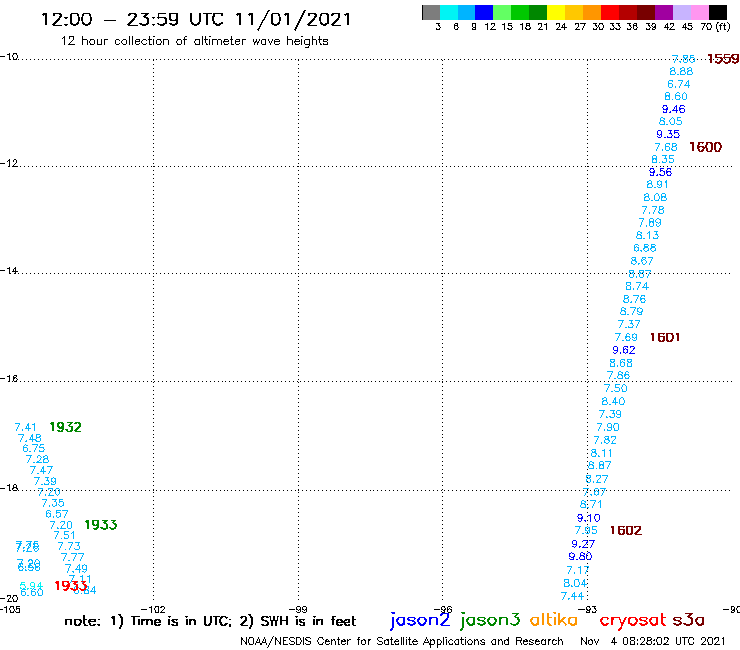Click the bright red 33 ft legend color
Image resolution: width=740 pixels, height=650 pixels.
[610, 12]
